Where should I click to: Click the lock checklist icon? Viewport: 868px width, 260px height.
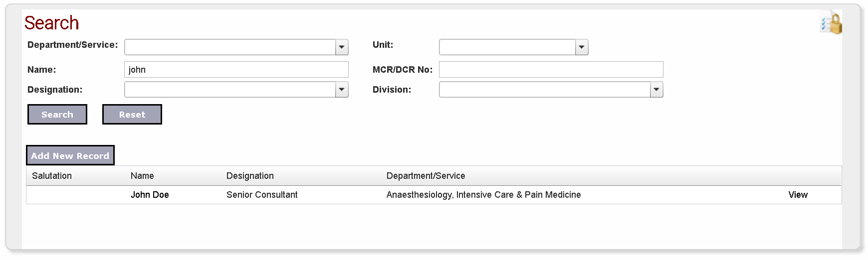pyautogui.click(x=831, y=23)
